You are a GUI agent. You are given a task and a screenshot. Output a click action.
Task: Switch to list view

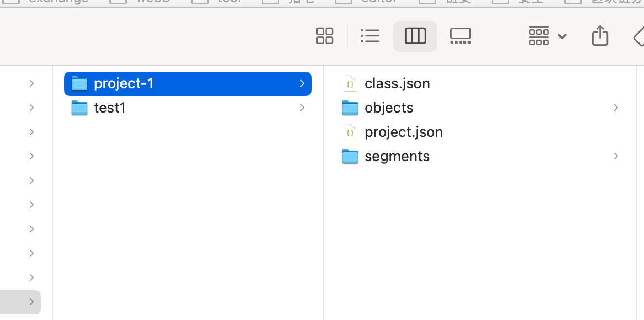coord(369,36)
